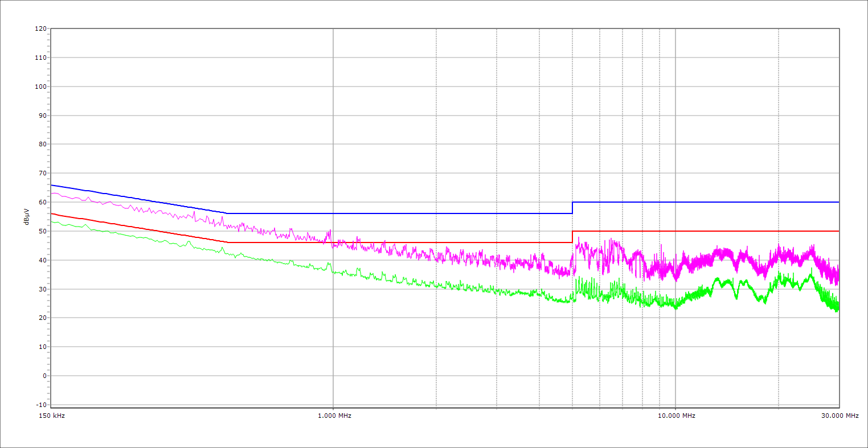The image size is (868, 448).
Task: Click the -10 y-axis bottom value
Action: 40,405
